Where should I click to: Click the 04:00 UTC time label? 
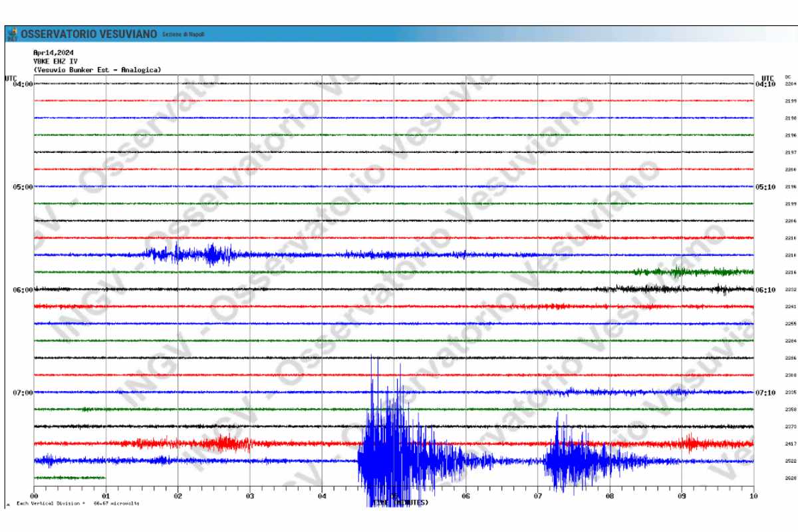tap(22, 84)
